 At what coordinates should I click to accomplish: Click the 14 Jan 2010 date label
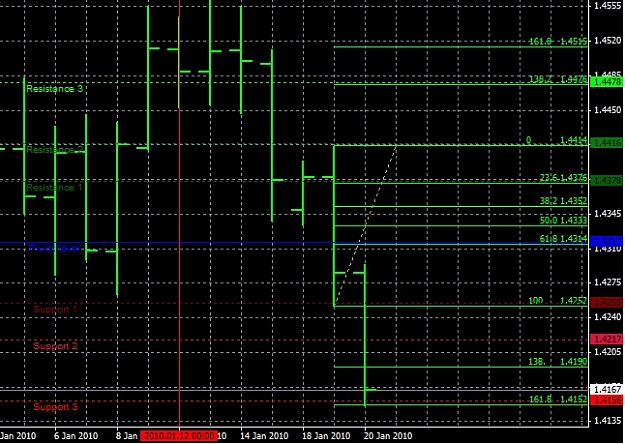click(x=264, y=436)
